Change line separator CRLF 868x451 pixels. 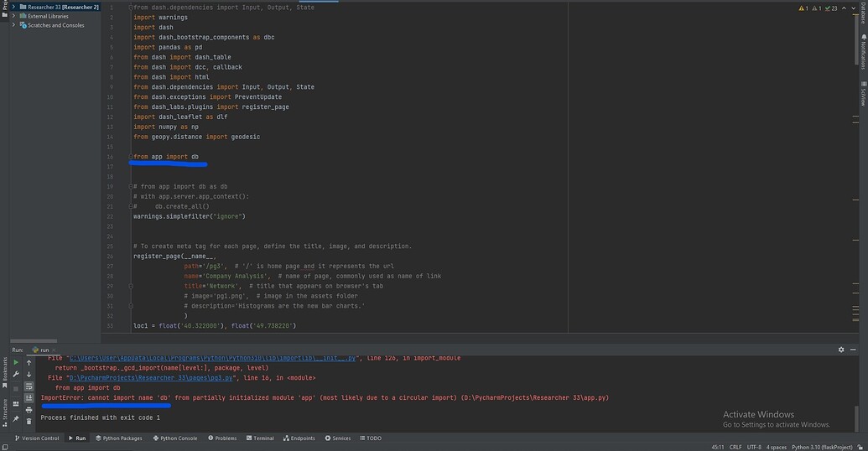tap(735, 447)
